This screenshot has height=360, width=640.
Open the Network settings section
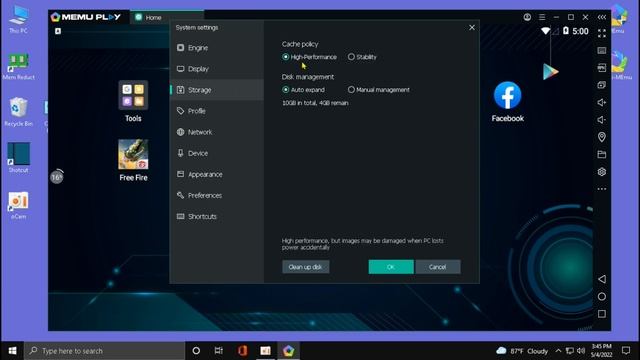point(217,132)
